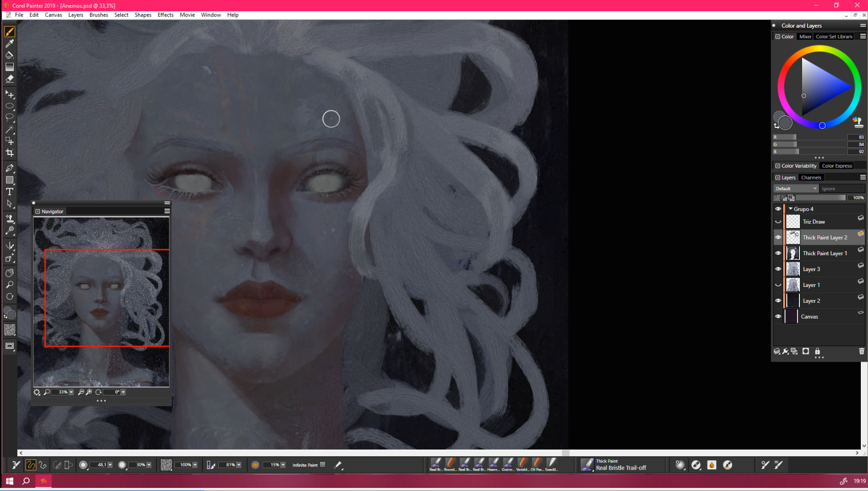
Task: Hide the Canvas layer
Action: pyautogui.click(x=778, y=317)
